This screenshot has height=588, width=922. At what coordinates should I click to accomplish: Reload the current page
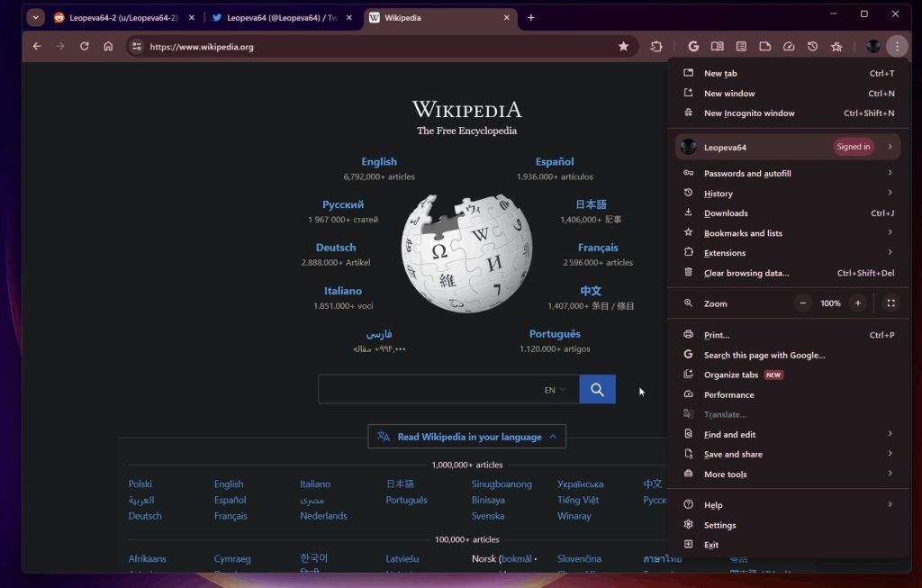[84, 47]
